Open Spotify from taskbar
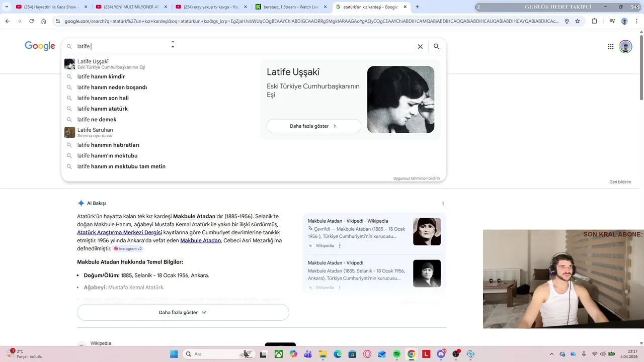This screenshot has height=362, width=644. click(x=396, y=354)
